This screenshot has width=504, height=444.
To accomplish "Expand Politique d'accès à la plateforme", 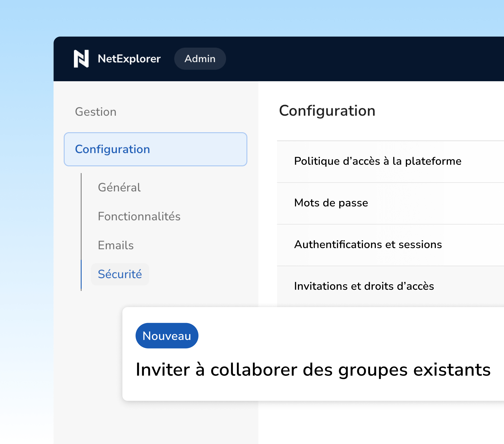I will tap(378, 161).
